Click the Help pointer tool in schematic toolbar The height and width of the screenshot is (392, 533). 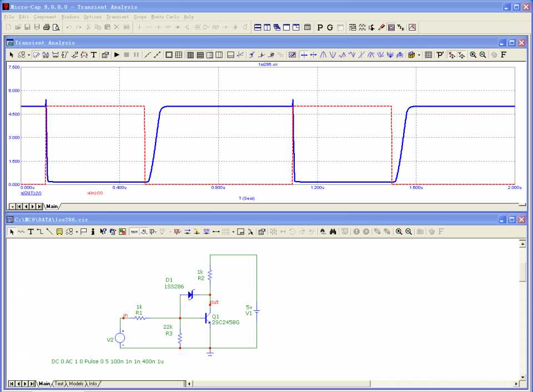click(103, 232)
